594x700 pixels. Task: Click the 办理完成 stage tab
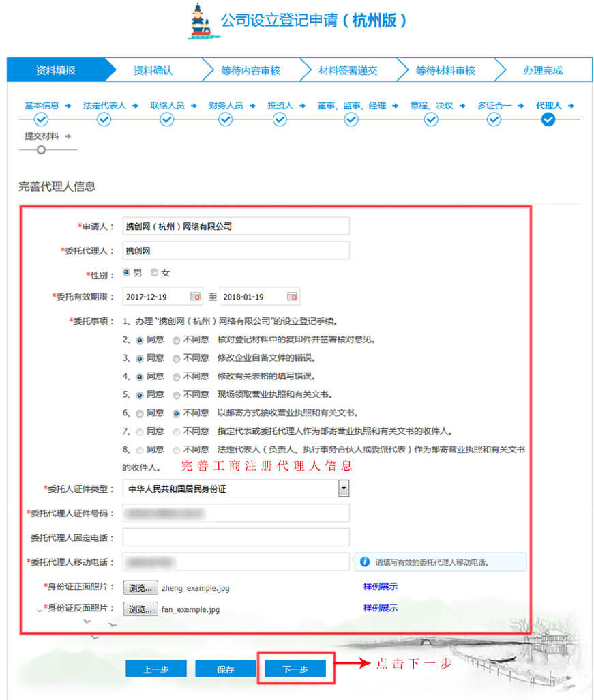(542, 70)
